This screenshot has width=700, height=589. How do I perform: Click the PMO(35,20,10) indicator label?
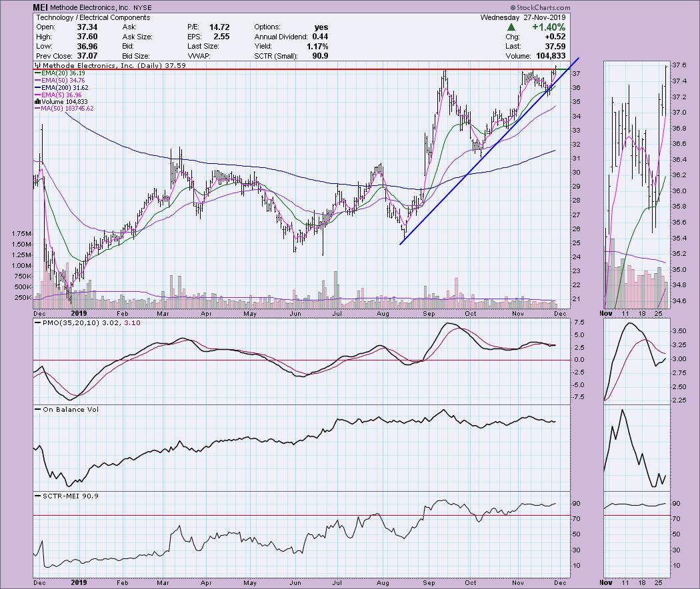click(87, 322)
